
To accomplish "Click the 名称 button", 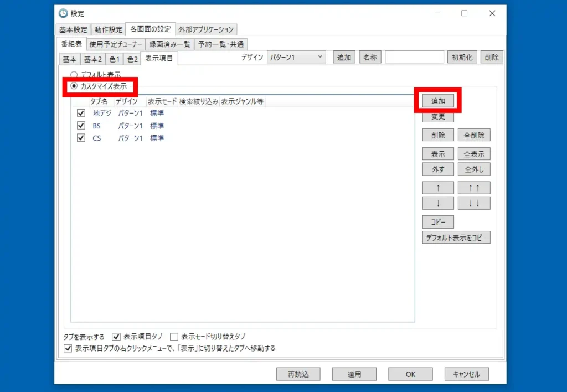I will (370, 57).
